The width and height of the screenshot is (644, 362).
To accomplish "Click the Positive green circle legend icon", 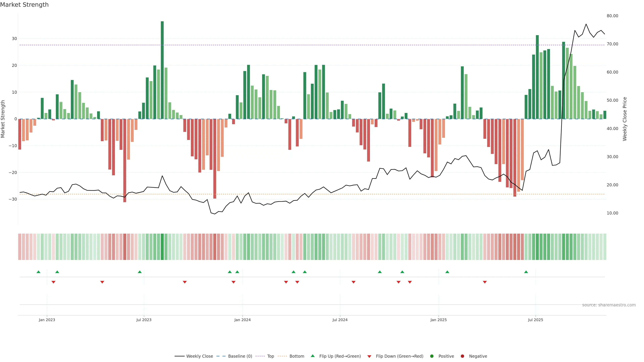I will pos(432,356).
